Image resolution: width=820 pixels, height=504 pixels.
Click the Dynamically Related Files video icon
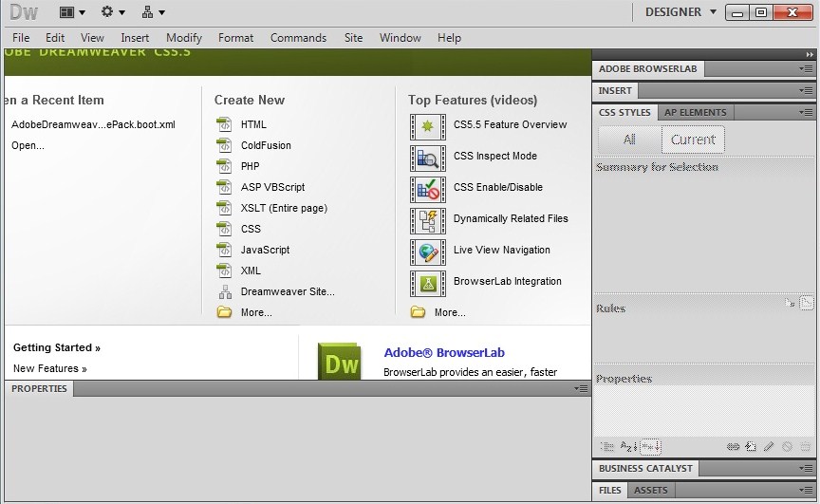(x=428, y=220)
